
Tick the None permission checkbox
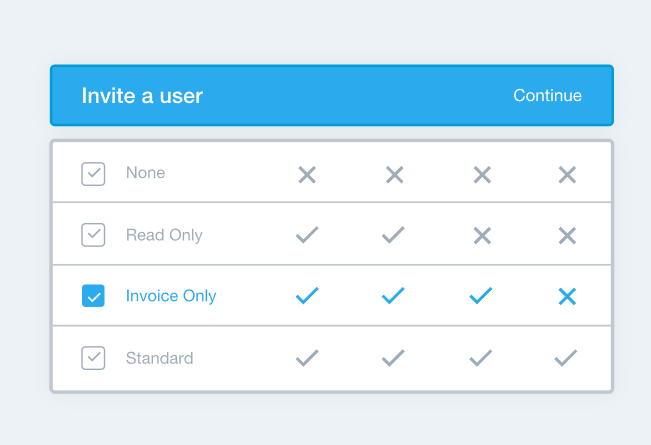[93, 174]
